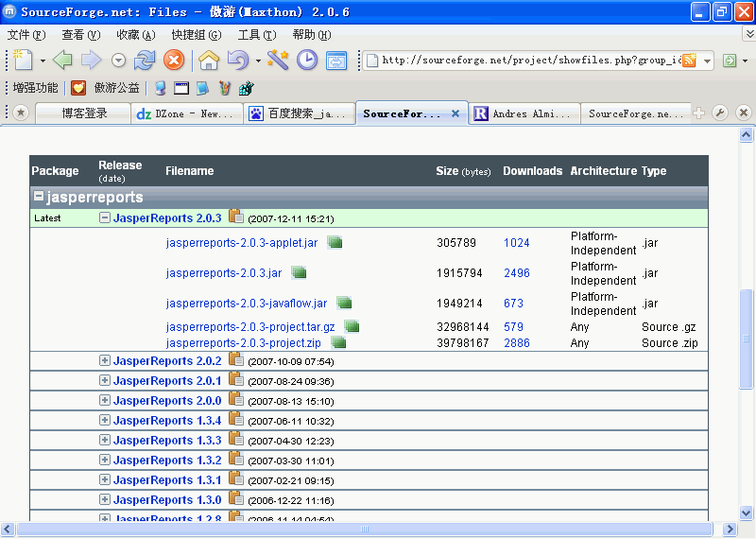Download jasperreports-2.0.3-applet.jar
Screen dimensions: 756x539
[x=242, y=243]
